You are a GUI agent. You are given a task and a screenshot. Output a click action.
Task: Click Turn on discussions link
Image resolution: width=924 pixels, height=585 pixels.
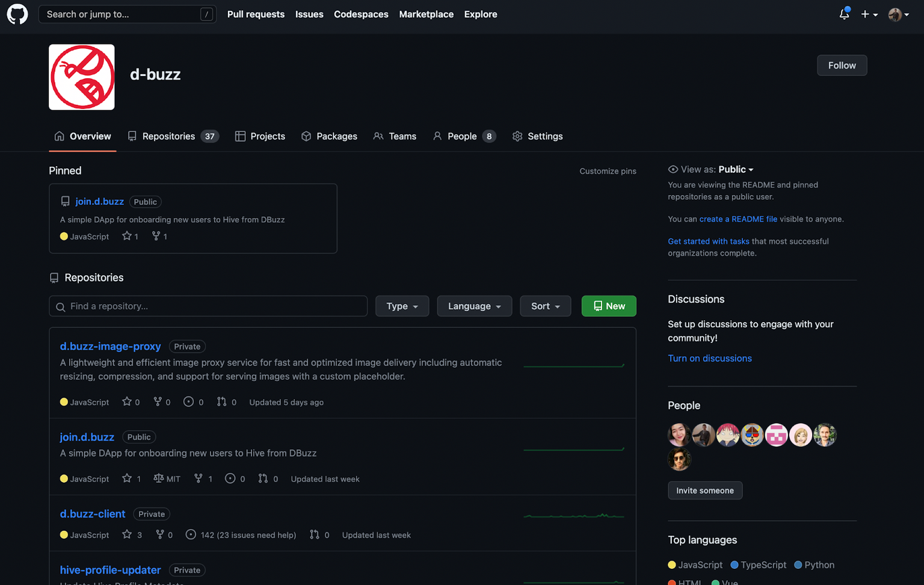click(710, 358)
